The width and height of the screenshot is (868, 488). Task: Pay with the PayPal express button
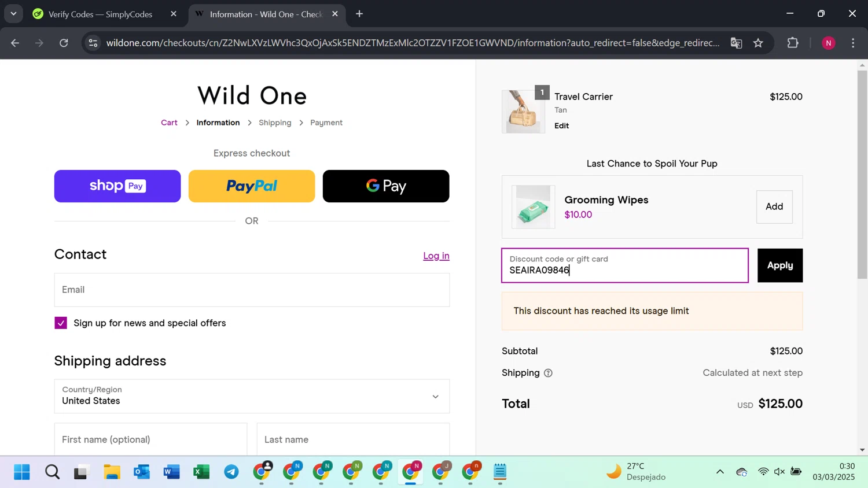[x=252, y=186]
